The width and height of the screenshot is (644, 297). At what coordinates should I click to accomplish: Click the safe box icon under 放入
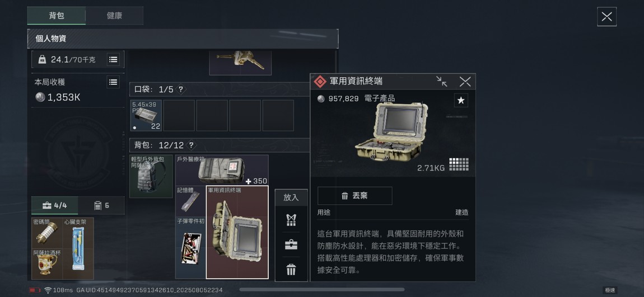coord(291,245)
